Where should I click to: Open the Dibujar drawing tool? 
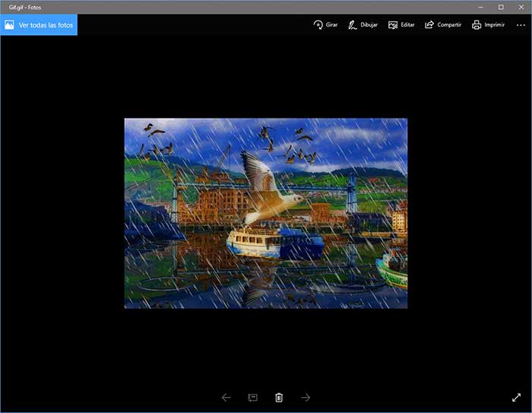(x=363, y=25)
